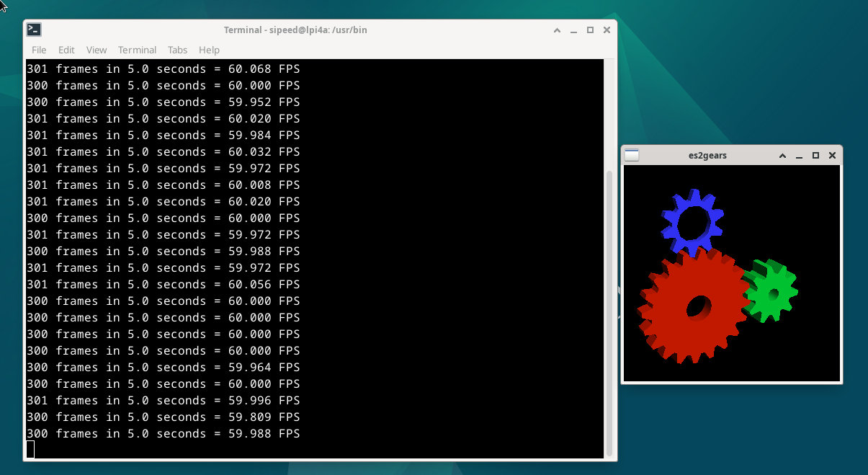Roll up the es2gears window with shade arrow
Image resolution: width=868 pixels, height=475 pixels.
pos(783,156)
